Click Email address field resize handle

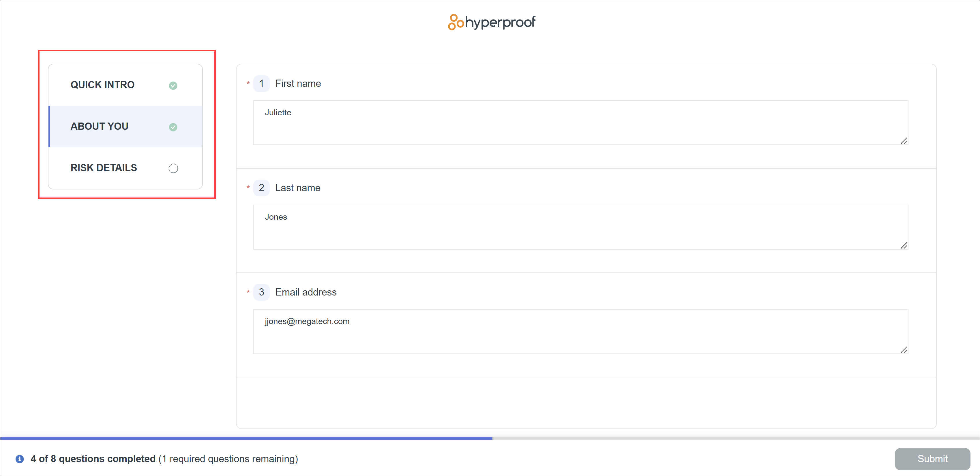(x=904, y=350)
